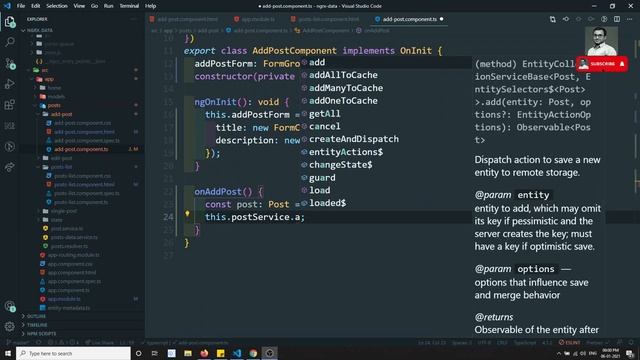Select the 'add' autocomplete suggestion

pyautogui.click(x=386, y=62)
